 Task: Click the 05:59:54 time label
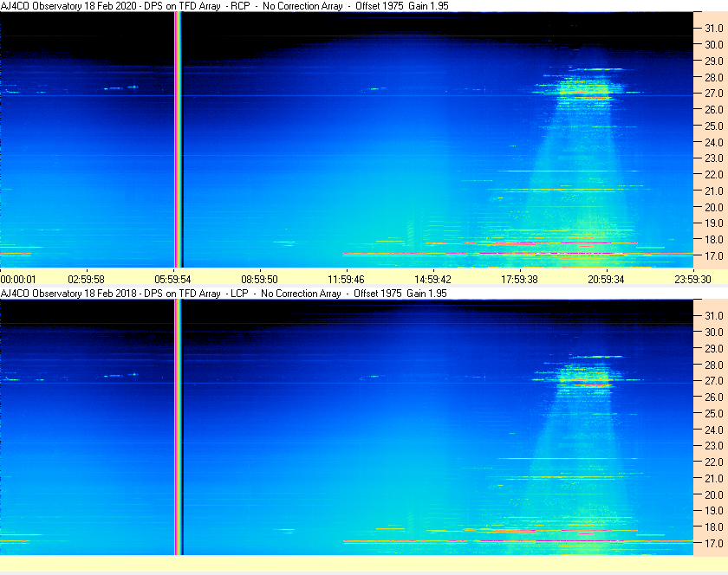tap(172, 280)
